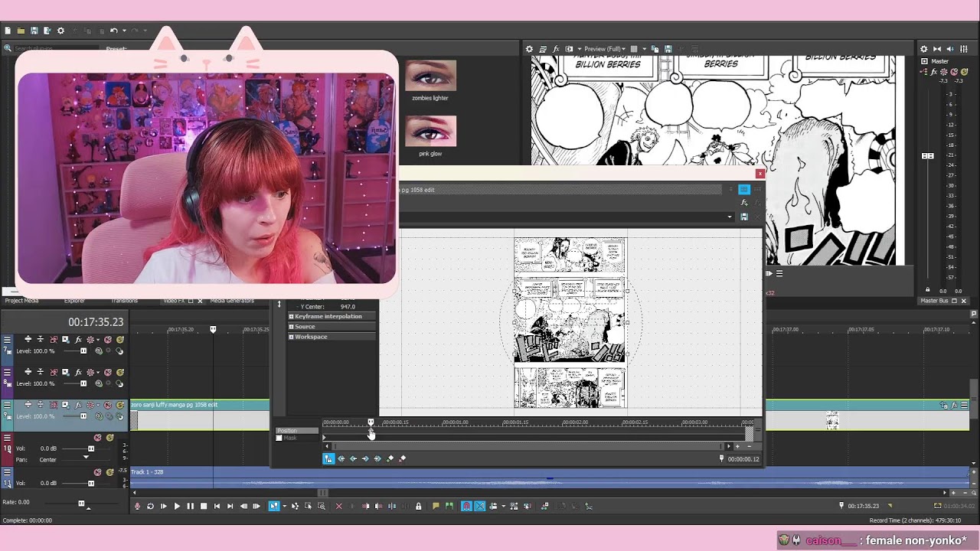Image resolution: width=980 pixels, height=551 pixels.
Task: Click the Go to Start transport button
Action: click(217, 506)
